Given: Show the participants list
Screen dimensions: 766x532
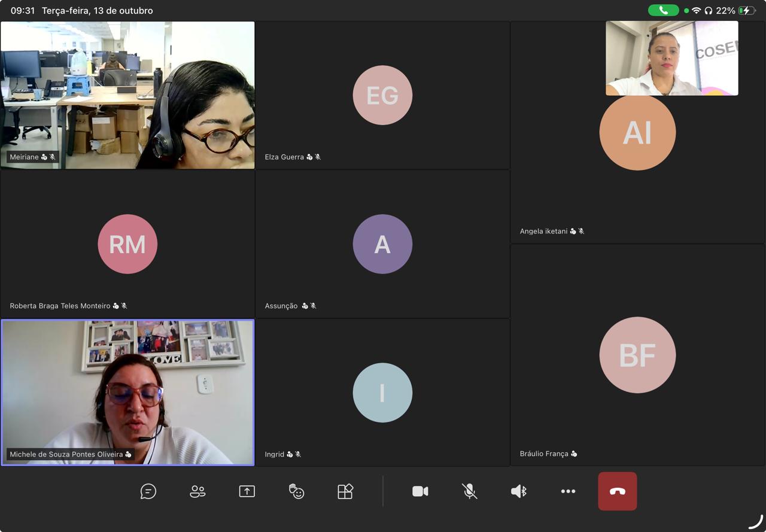Looking at the screenshot, I should point(197,491).
